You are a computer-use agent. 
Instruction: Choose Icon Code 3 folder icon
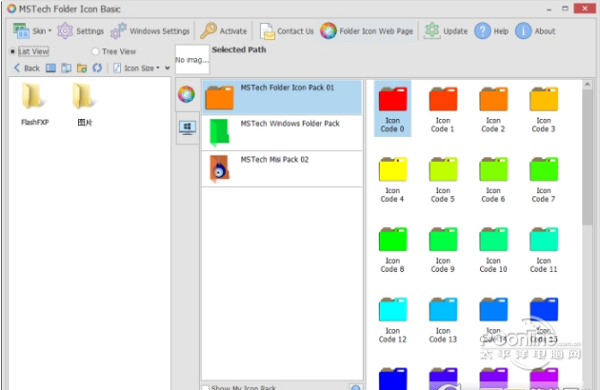pyautogui.click(x=544, y=109)
